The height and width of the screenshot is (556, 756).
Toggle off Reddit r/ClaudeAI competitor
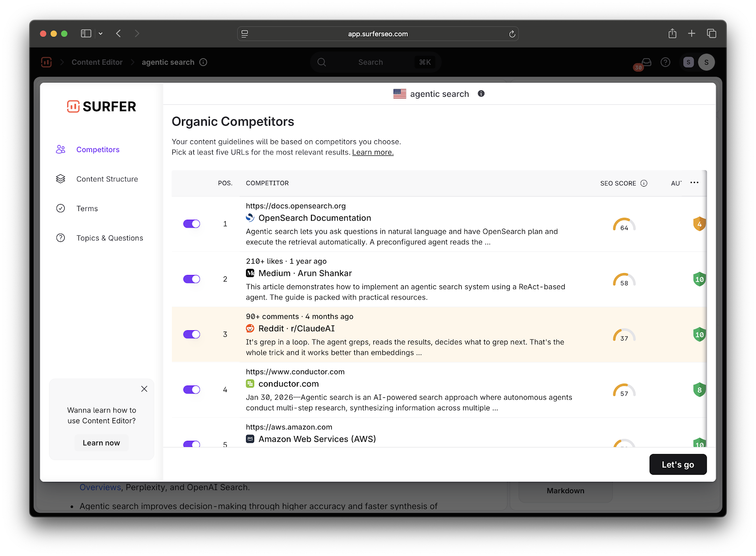[x=192, y=334]
